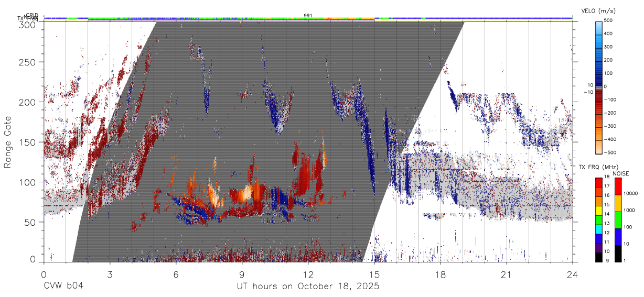Viewport: 644px width, 297px height.
Task: Click the '991' label above the plot
Action: pyautogui.click(x=308, y=16)
